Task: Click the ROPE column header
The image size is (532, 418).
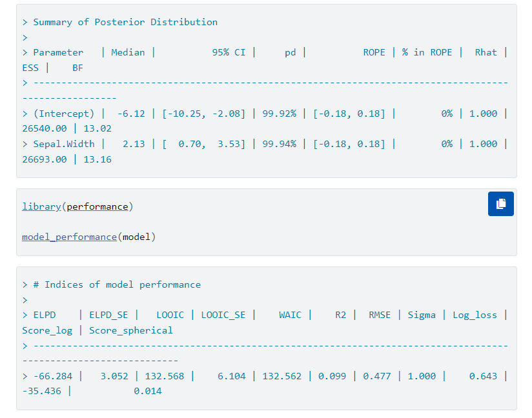Action: [373, 52]
